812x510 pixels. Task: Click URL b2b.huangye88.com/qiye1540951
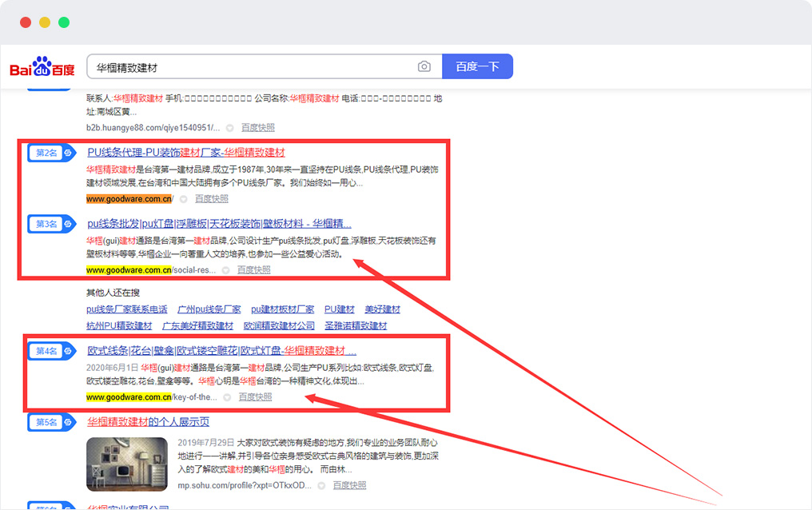(153, 127)
